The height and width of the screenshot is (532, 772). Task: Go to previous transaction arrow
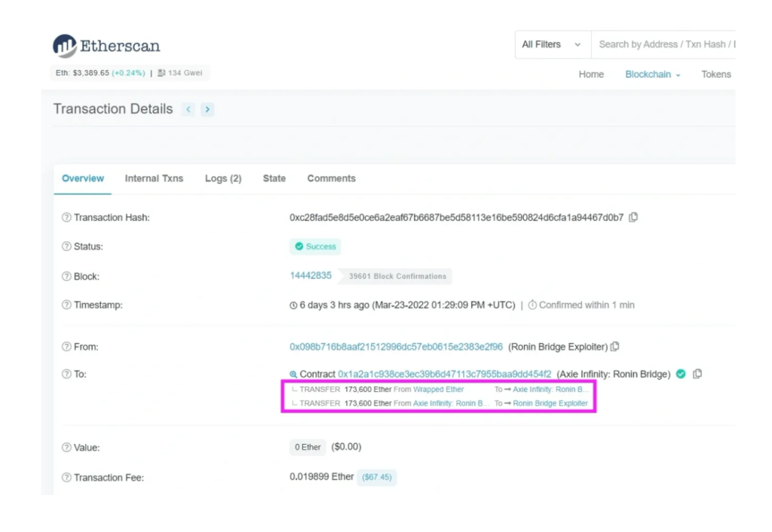[188, 109]
